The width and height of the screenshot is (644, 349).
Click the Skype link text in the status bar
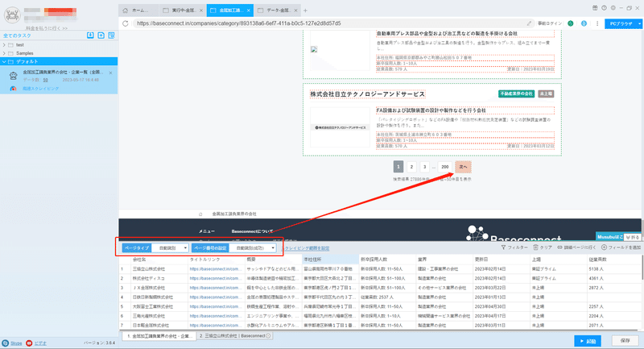tap(16, 343)
